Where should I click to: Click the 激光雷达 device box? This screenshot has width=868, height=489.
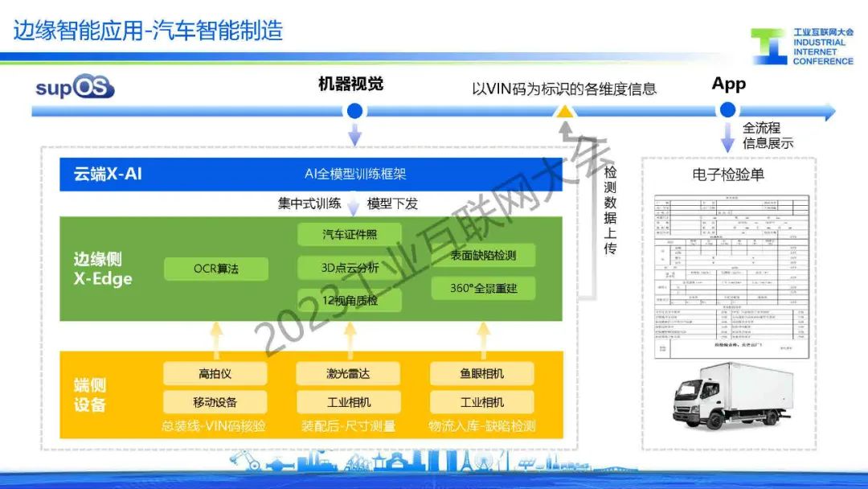[x=350, y=373]
